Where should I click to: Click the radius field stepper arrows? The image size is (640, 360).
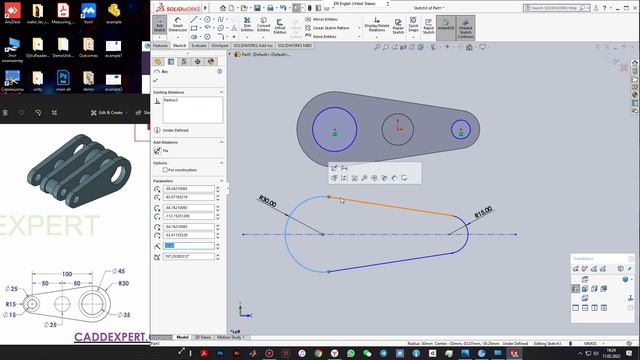pos(218,246)
